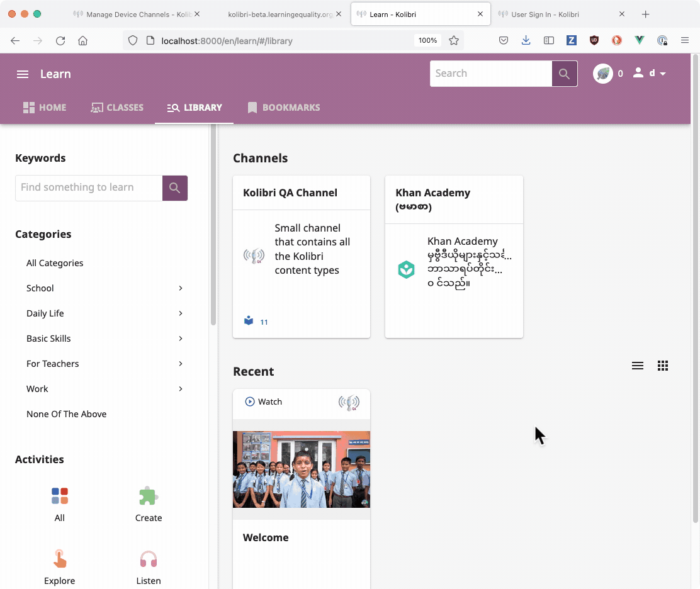The width and height of the screenshot is (700, 589).
Task: Open the browser downloads panel
Action: 526,41
